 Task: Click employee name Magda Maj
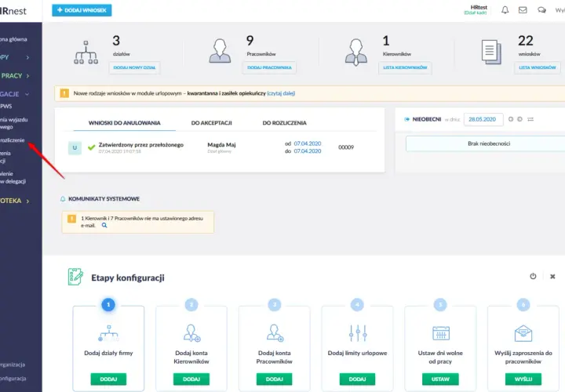(221, 145)
